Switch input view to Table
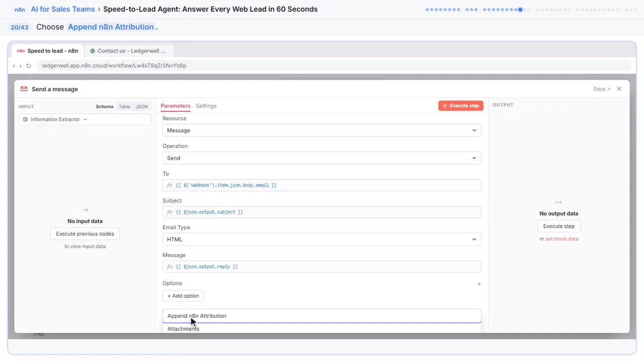This screenshot has width=644, height=362. tap(124, 107)
